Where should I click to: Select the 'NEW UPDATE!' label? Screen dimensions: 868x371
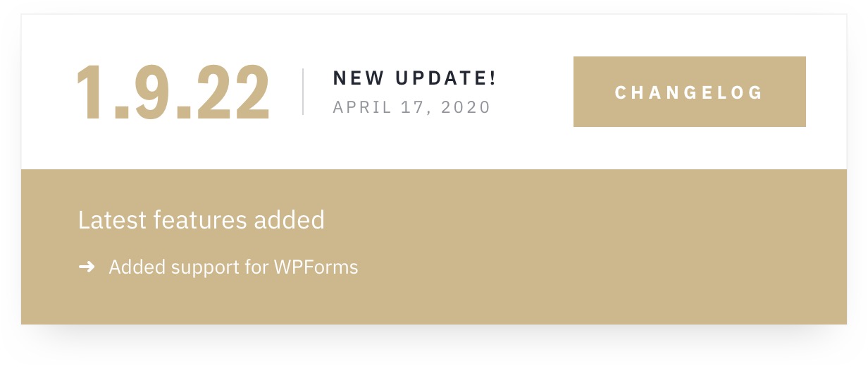[415, 78]
